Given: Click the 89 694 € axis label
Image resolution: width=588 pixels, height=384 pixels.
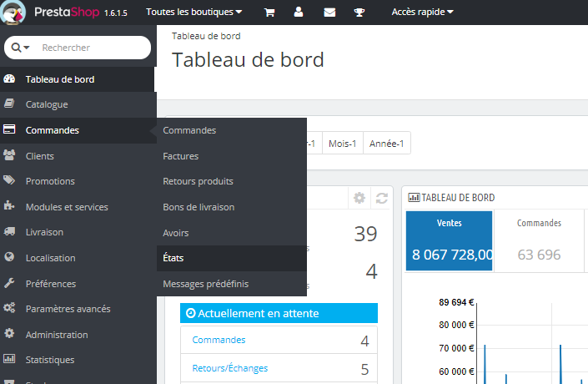Looking at the screenshot, I should pos(456,302).
